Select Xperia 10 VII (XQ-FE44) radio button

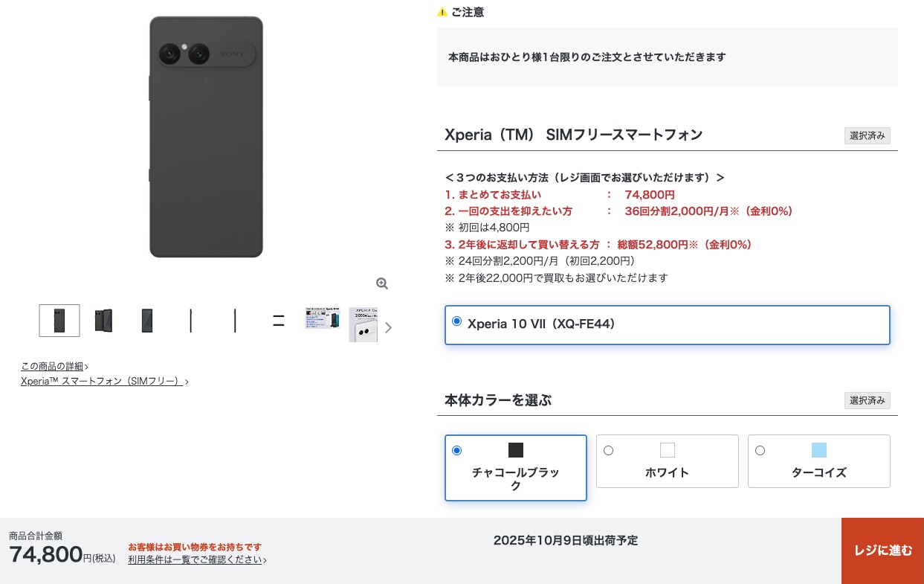pos(456,321)
